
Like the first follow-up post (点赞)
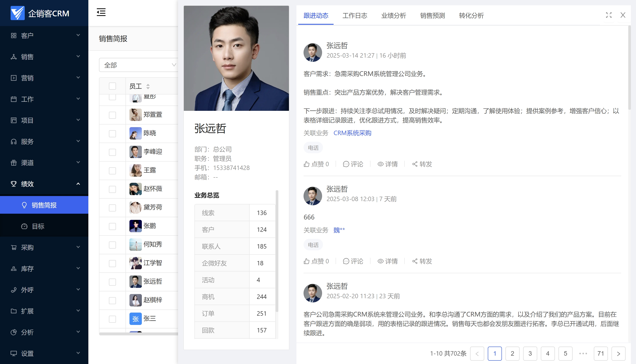(316, 164)
